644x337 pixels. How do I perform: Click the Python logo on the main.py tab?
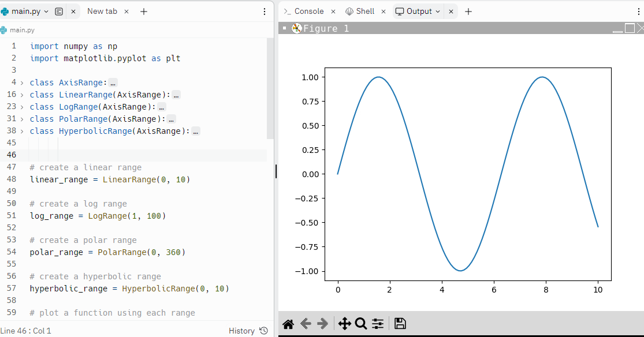(x=6, y=11)
